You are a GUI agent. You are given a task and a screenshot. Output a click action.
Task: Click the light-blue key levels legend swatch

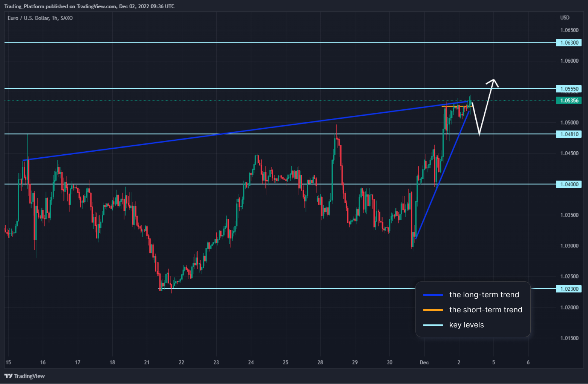(x=433, y=325)
